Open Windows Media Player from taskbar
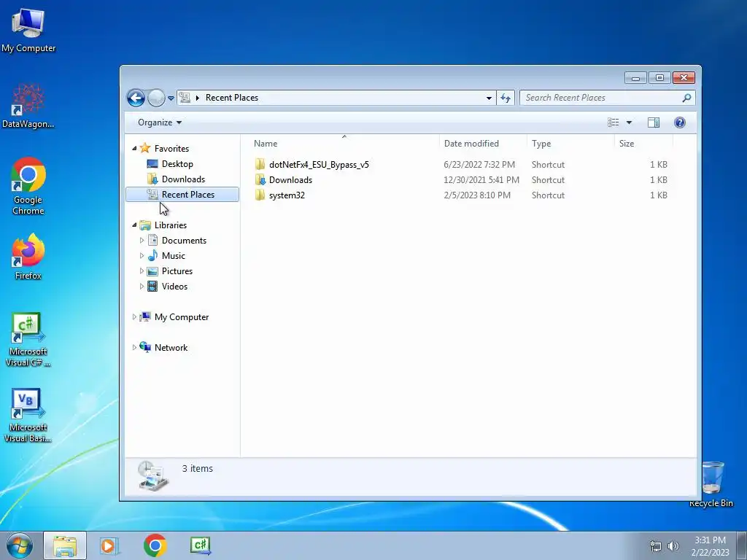Screen dimensions: 747x560 (x=109, y=545)
